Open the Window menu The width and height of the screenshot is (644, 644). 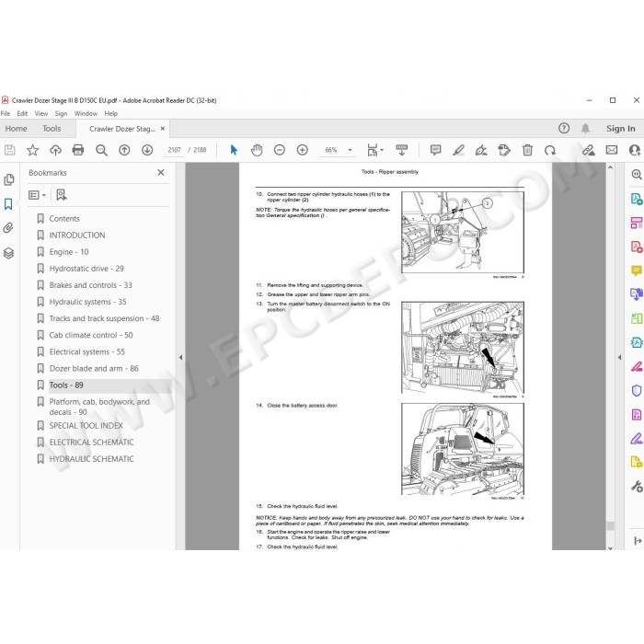[x=86, y=114]
